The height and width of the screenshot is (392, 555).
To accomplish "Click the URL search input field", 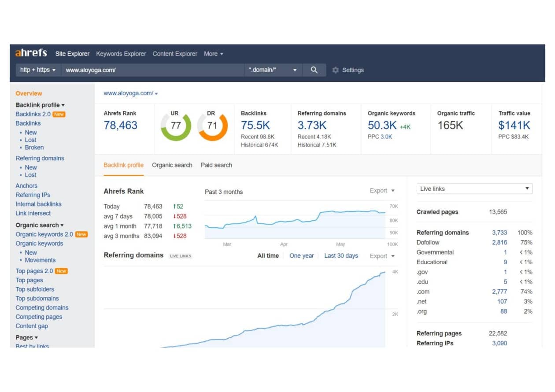I will (x=153, y=70).
